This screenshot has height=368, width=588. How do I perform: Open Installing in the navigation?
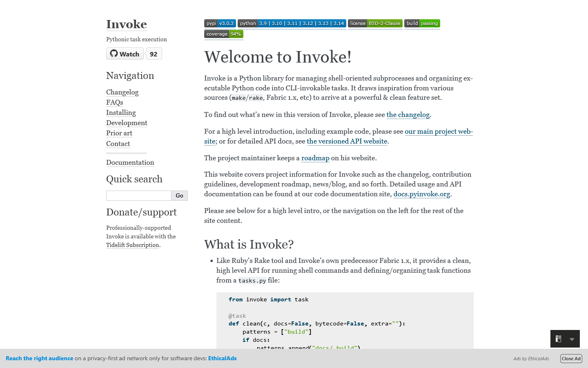tap(121, 112)
